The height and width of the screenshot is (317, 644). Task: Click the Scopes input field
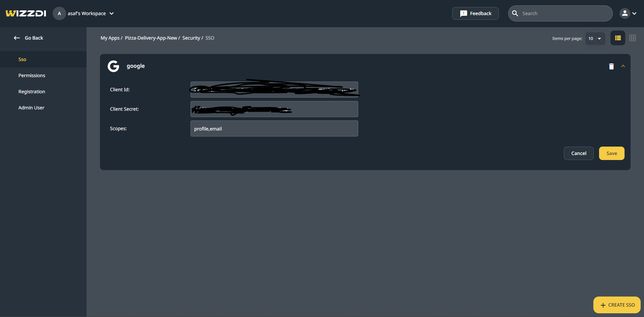click(274, 128)
